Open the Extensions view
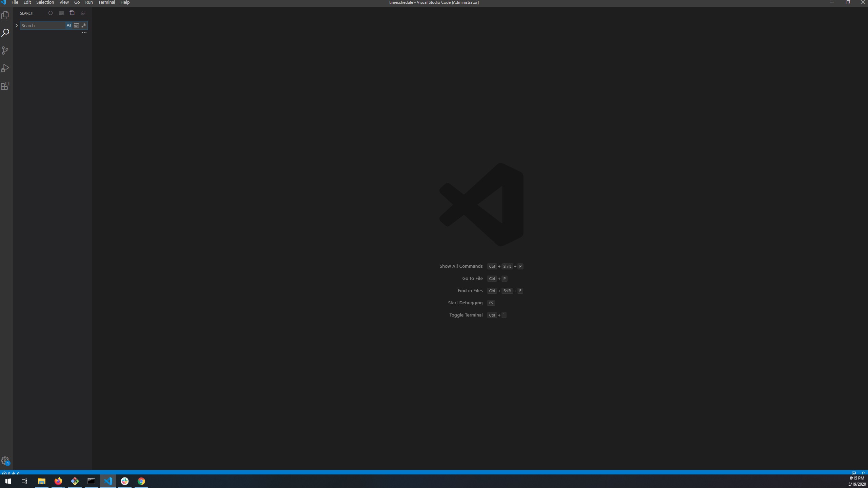The width and height of the screenshot is (868, 488). pyautogui.click(x=5, y=86)
